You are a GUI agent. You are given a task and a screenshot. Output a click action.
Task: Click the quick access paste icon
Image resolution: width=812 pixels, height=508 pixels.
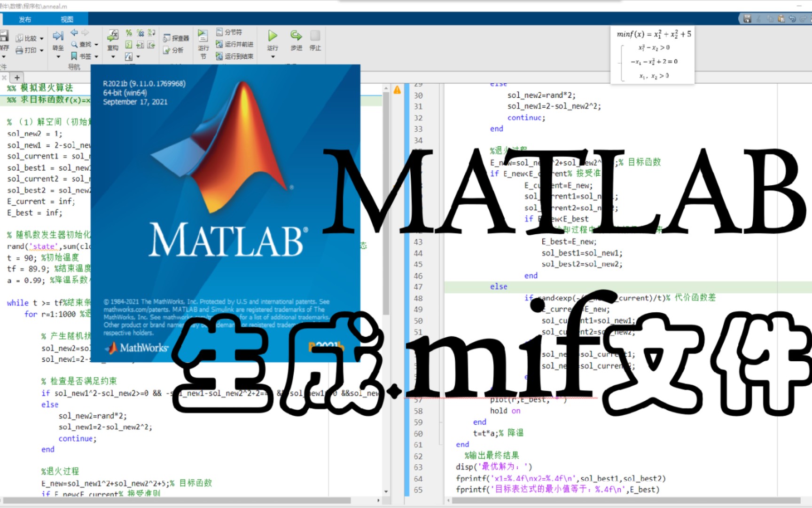pyautogui.click(x=781, y=18)
